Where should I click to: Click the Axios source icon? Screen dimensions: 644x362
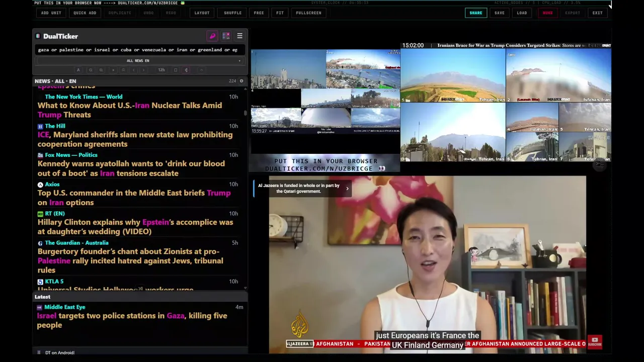point(40,185)
